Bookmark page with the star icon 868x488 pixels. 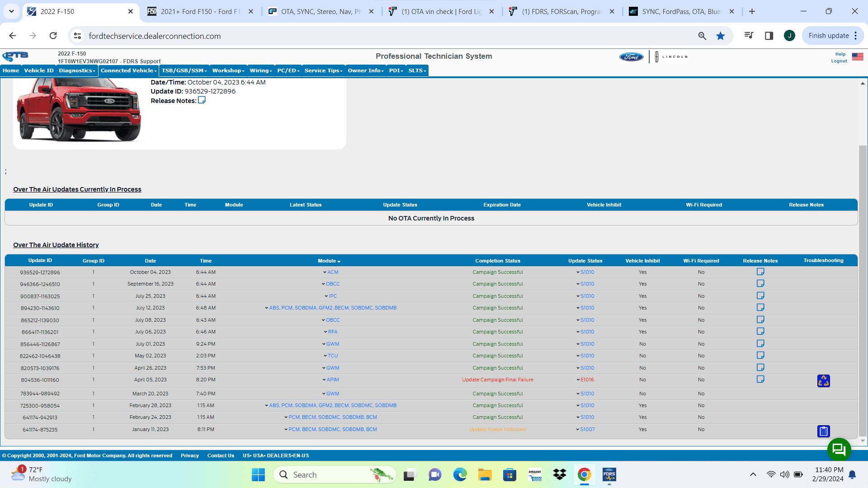[x=720, y=36]
